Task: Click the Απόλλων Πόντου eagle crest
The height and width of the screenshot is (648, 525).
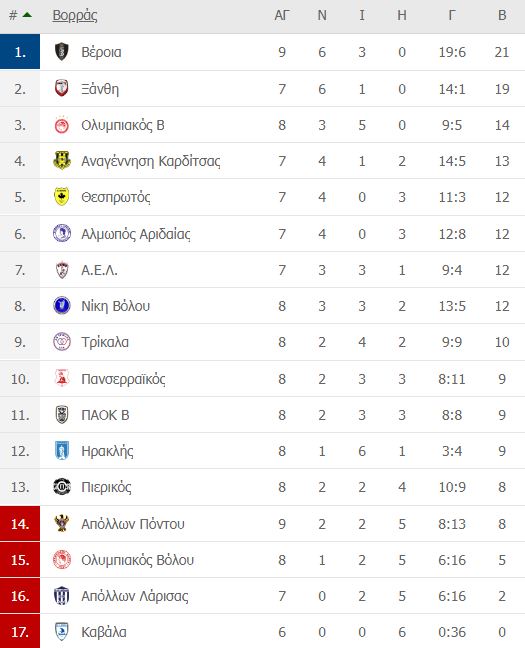Action: point(62,523)
